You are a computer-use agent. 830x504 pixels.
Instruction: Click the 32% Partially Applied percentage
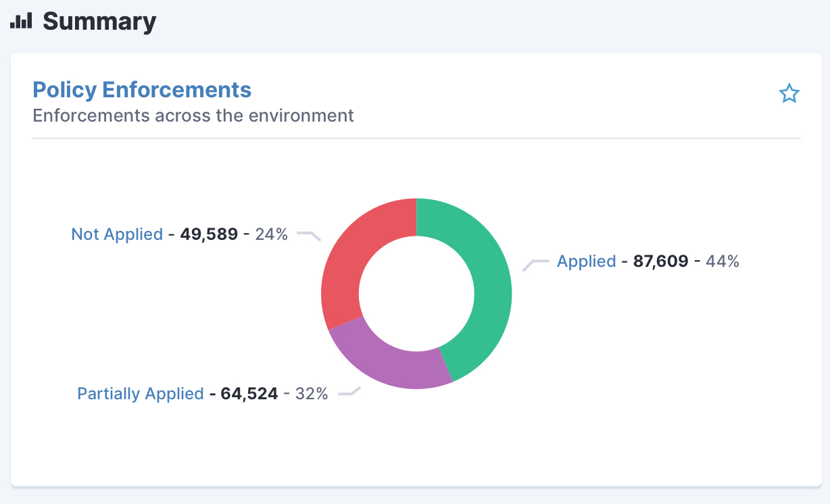[x=312, y=394]
